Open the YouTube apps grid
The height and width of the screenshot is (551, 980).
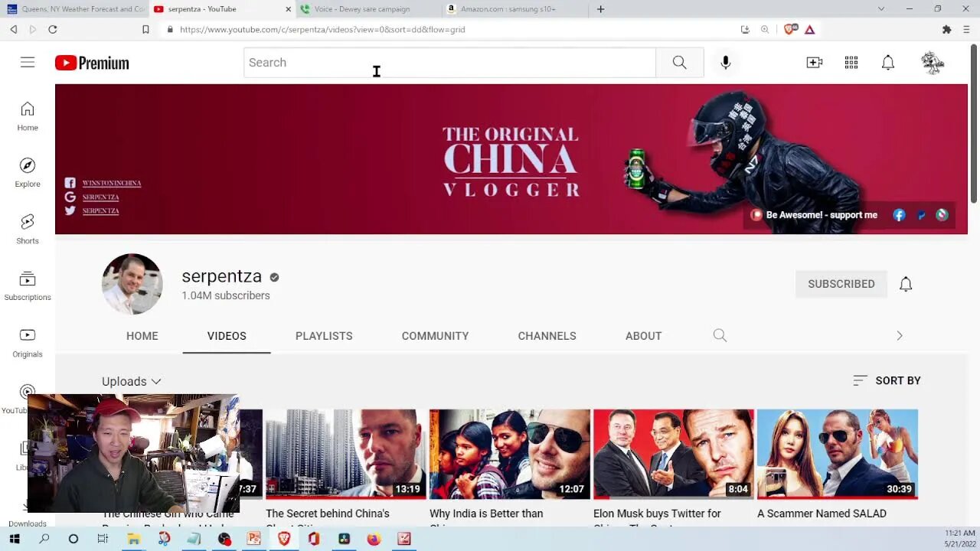click(x=851, y=63)
